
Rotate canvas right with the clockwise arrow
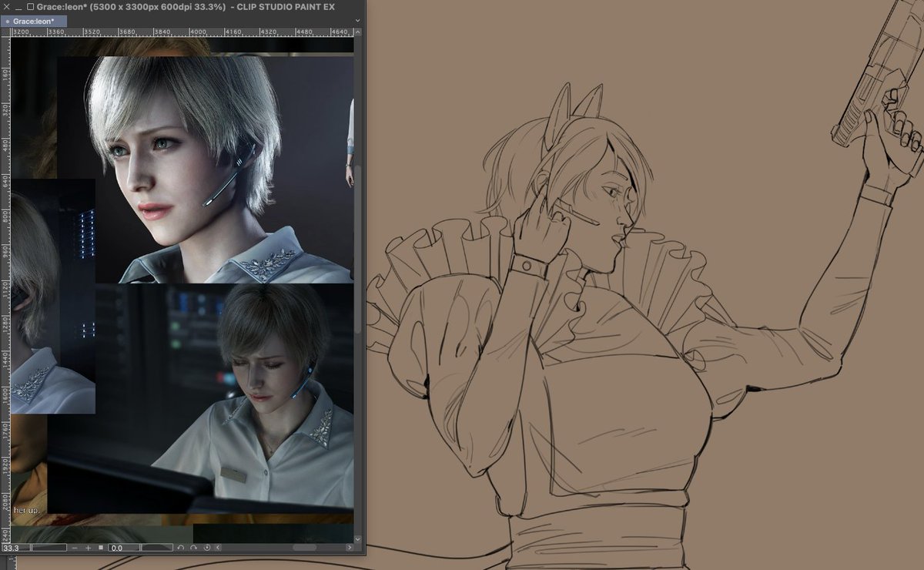pyautogui.click(x=193, y=548)
